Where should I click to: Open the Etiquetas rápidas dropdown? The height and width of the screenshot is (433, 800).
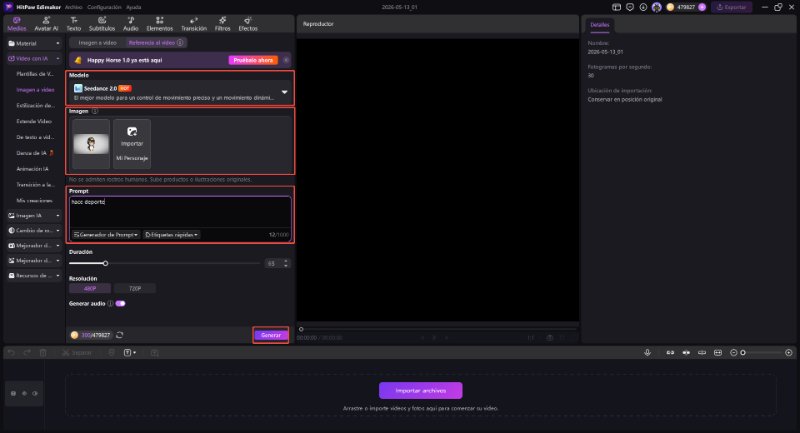(x=171, y=235)
